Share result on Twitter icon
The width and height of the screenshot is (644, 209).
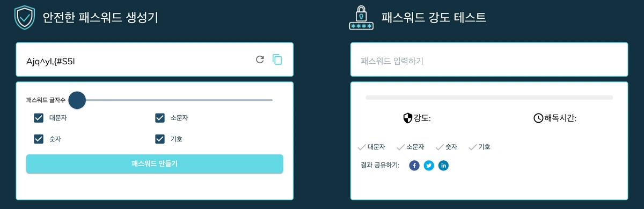[429, 166]
